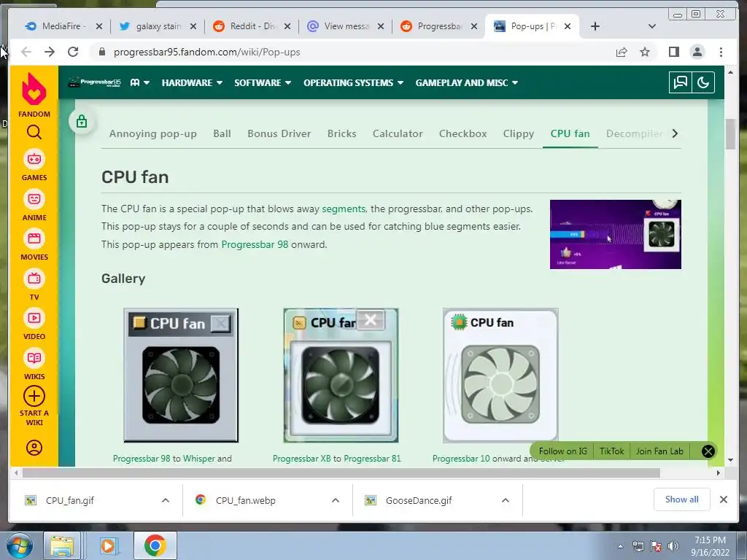Open the Chrome profile icon
The height and width of the screenshot is (560, 747).
pyautogui.click(x=697, y=52)
